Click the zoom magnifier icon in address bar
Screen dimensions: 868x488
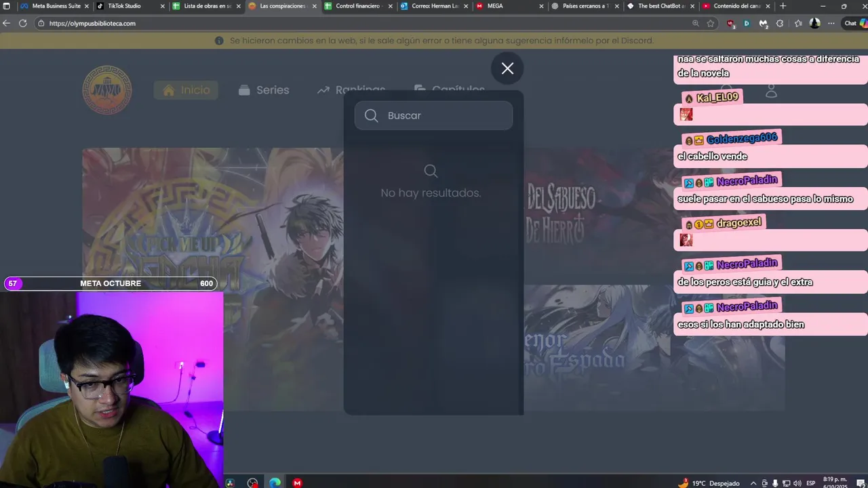tap(696, 23)
